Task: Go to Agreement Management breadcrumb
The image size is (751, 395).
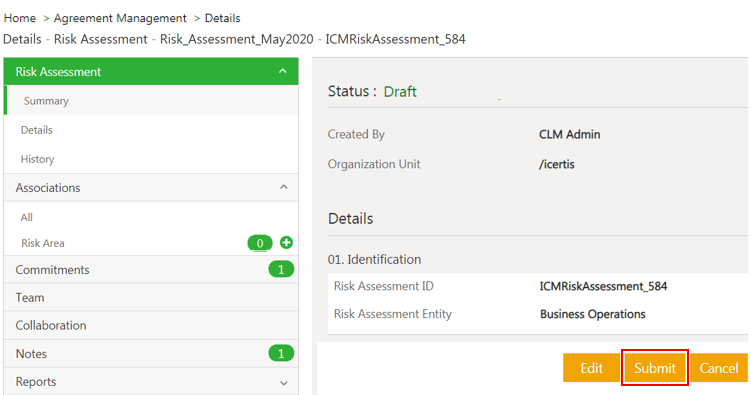Action: (x=120, y=18)
